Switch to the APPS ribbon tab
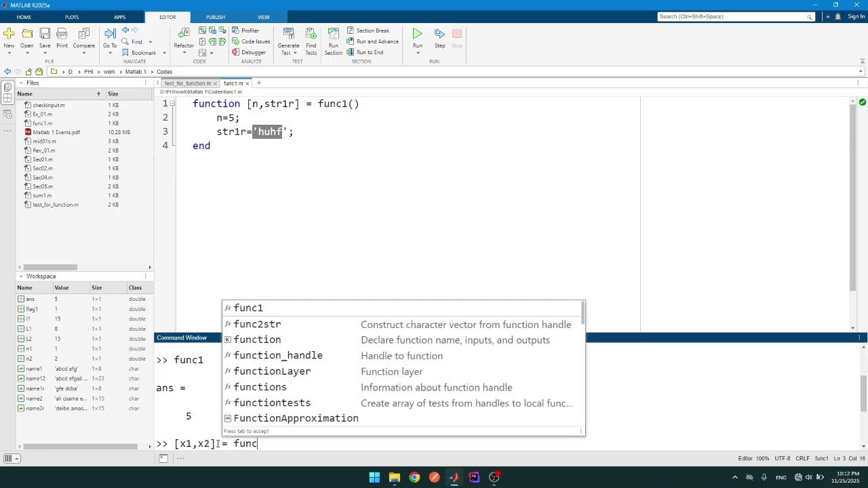 tap(120, 17)
